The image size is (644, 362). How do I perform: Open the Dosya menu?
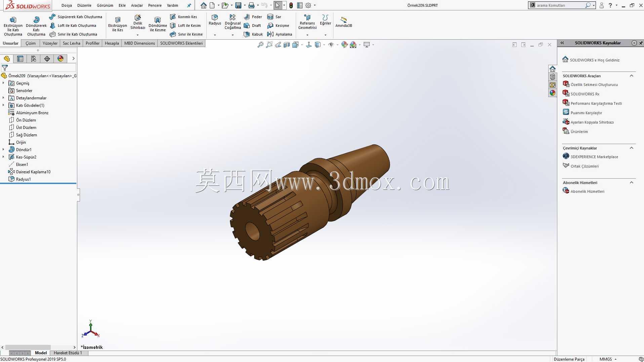coord(67,5)
